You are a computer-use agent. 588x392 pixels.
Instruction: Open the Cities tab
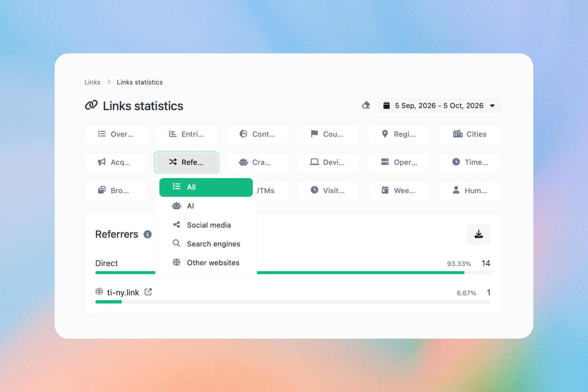470,134
